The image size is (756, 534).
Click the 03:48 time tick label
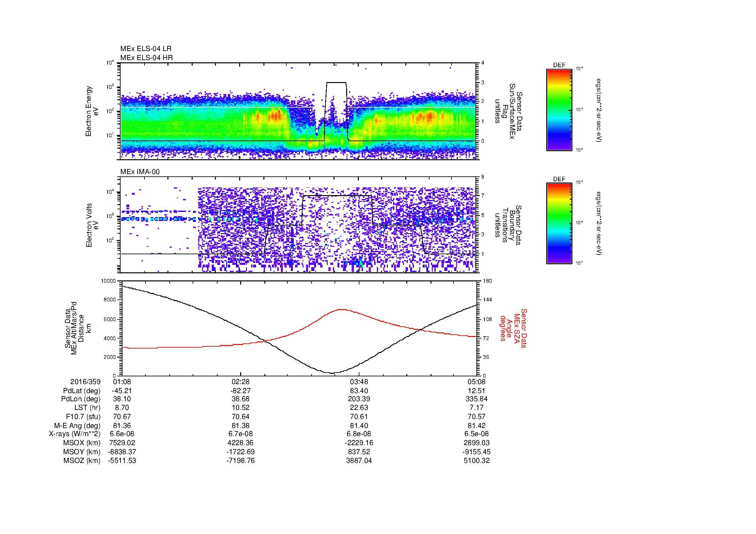[359, 382]
